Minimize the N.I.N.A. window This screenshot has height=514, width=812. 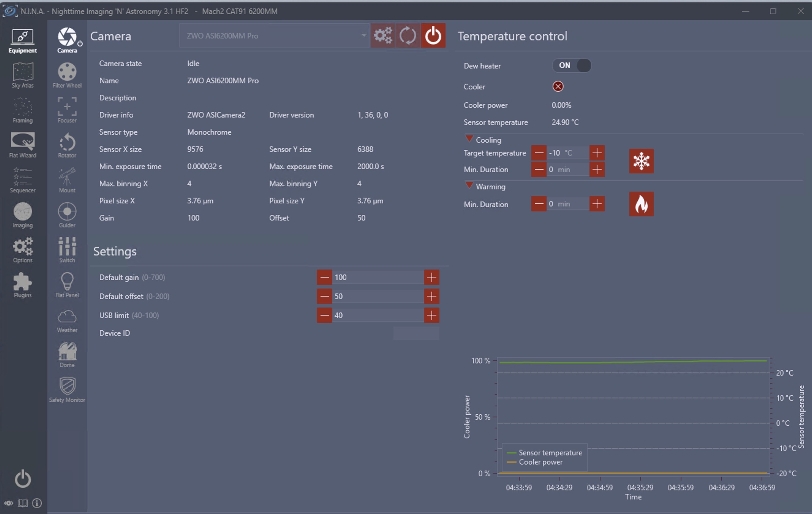746,11
